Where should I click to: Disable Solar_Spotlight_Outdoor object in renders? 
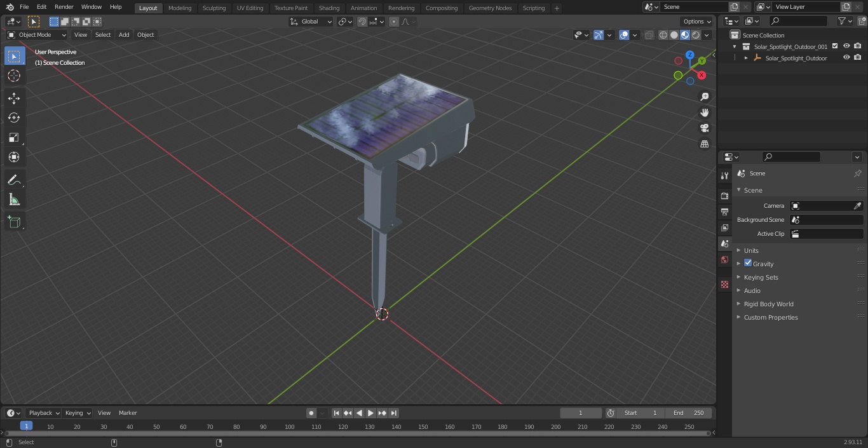[857, 58]
